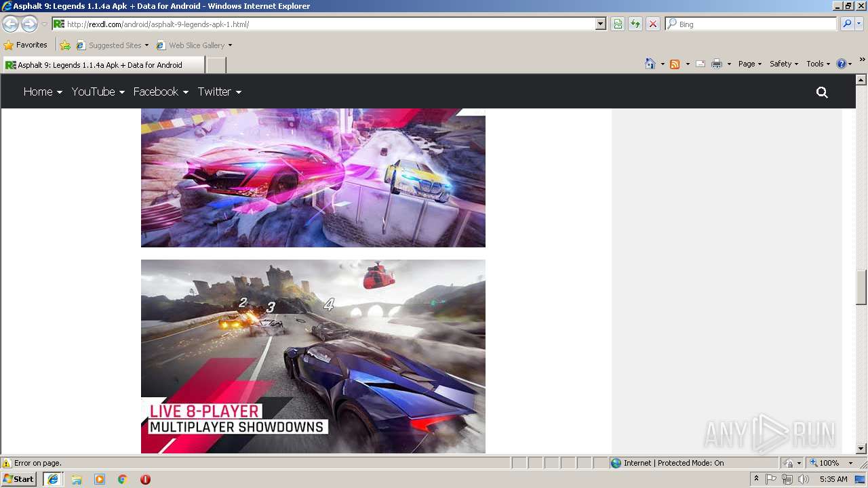Click the Read Mail icon
Viewport: 868px width, 488px height.
pyautogui.click(x=701, y=64)
